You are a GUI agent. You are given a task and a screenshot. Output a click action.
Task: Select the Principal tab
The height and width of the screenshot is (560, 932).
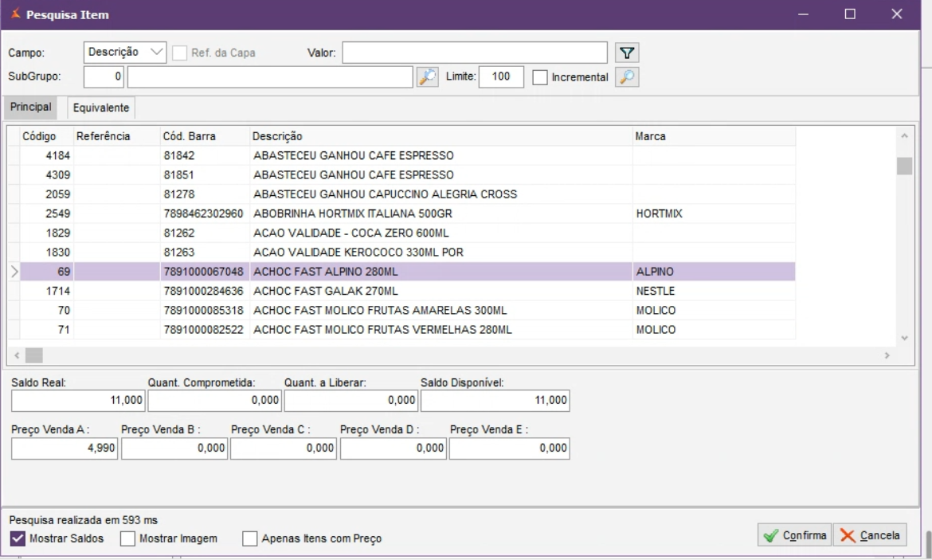[x=31, y=107]
